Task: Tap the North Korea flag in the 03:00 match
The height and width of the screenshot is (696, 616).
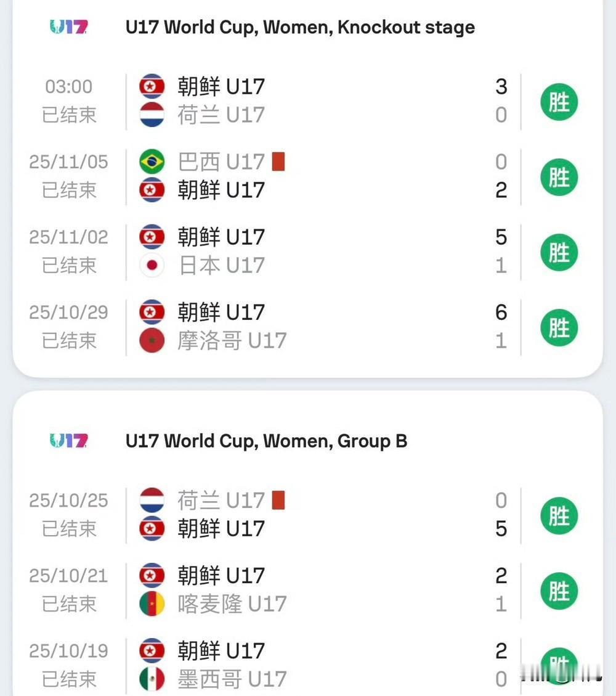Action: [x=152, y=86]
